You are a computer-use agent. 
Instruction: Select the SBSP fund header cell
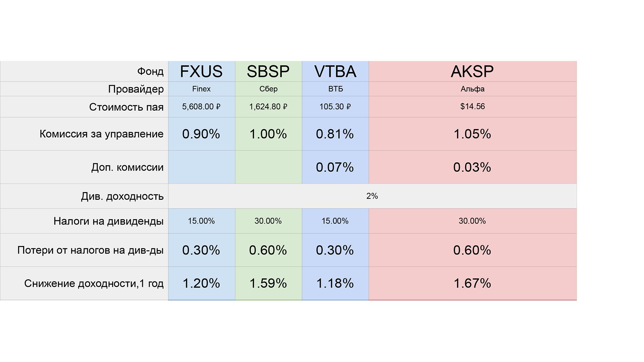(x=268, y=71)
